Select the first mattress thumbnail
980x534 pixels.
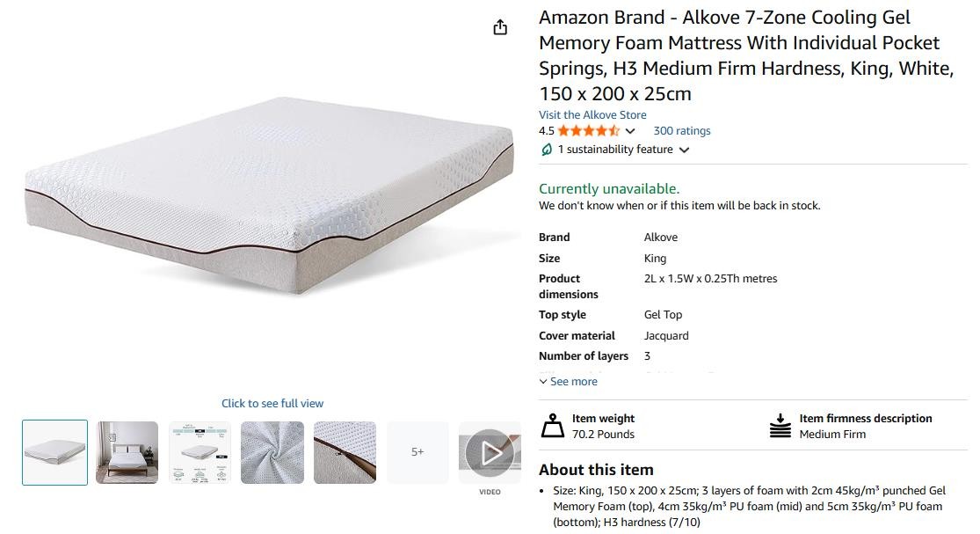(54, 452)
